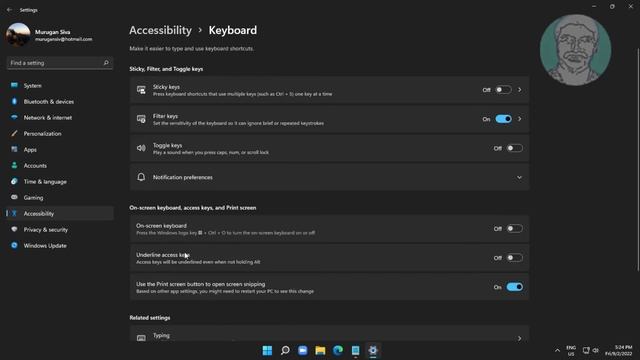The height and width of the screenshot is (360, 640).
Task: Click "Sticky, Filter, and Toggle keys" heading
Action: click(166, 69)
